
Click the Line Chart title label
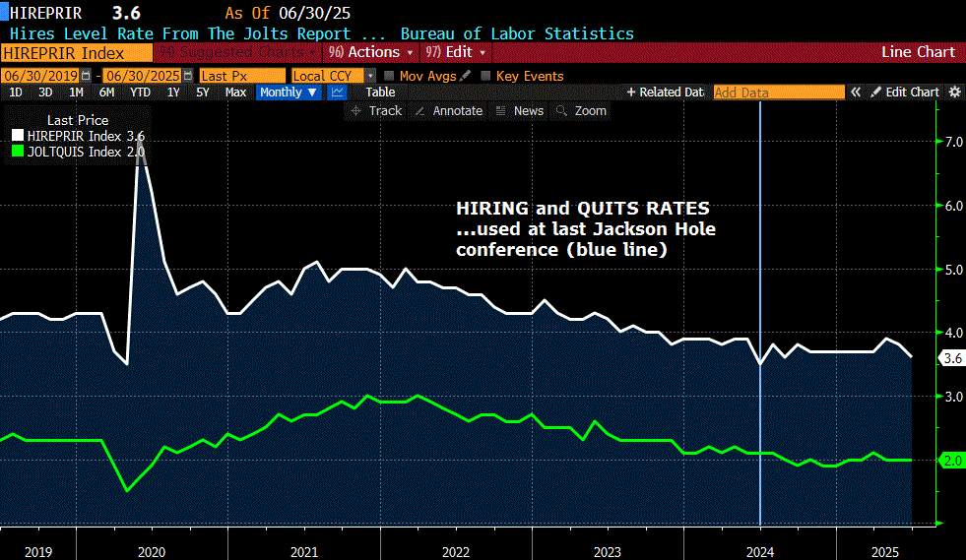coord(918,52)
